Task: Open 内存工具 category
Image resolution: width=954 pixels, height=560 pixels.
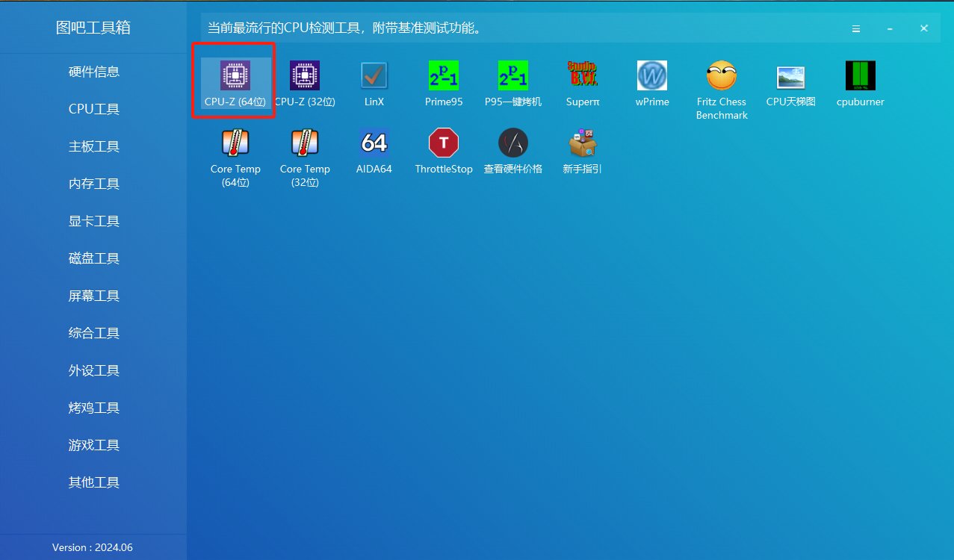Action: 94,184
